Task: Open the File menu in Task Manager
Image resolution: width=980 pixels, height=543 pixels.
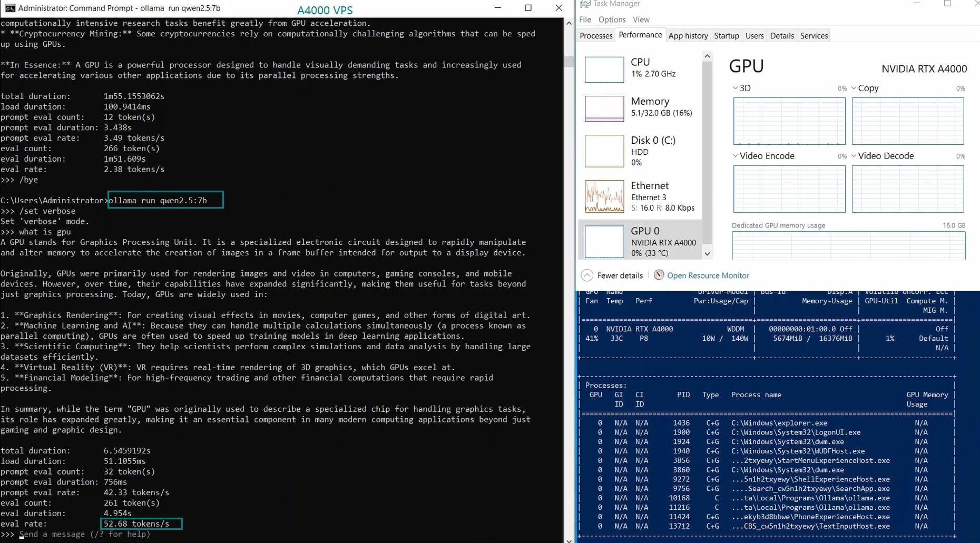Action: point(585,19)
